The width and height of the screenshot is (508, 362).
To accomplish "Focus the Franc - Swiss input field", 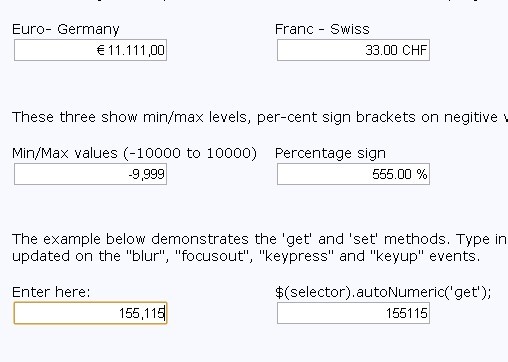I will pyautogui.click(x=353, y=50).
